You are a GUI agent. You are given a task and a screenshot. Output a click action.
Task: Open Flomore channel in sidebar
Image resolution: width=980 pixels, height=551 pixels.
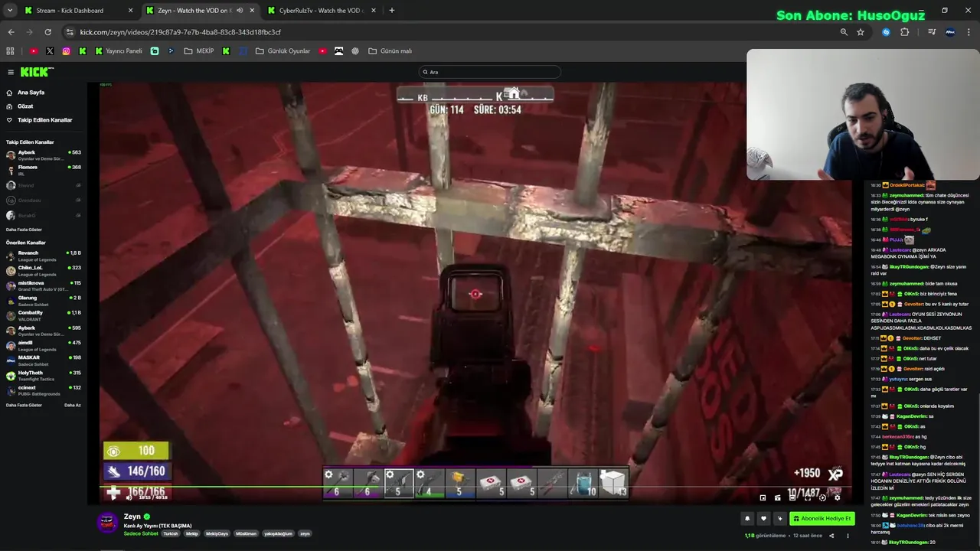[x=44, y=170]
